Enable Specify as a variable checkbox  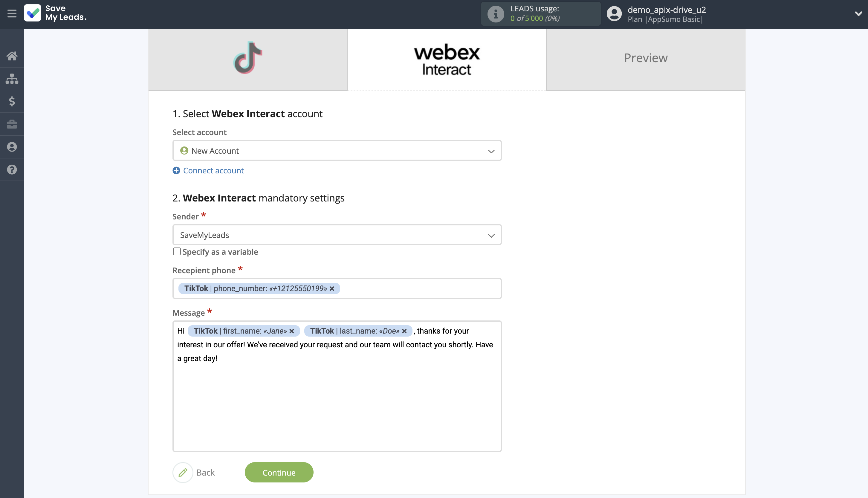176,251
